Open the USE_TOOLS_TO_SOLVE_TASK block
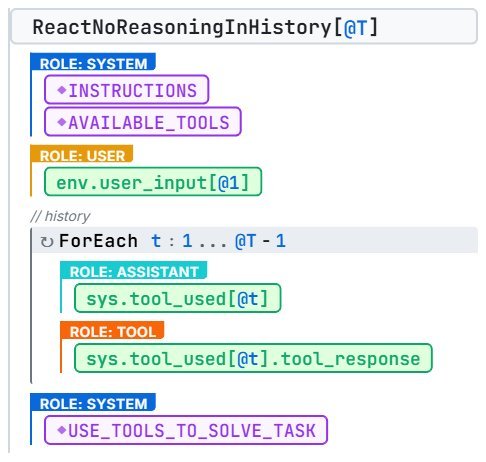 click(186, 430)
